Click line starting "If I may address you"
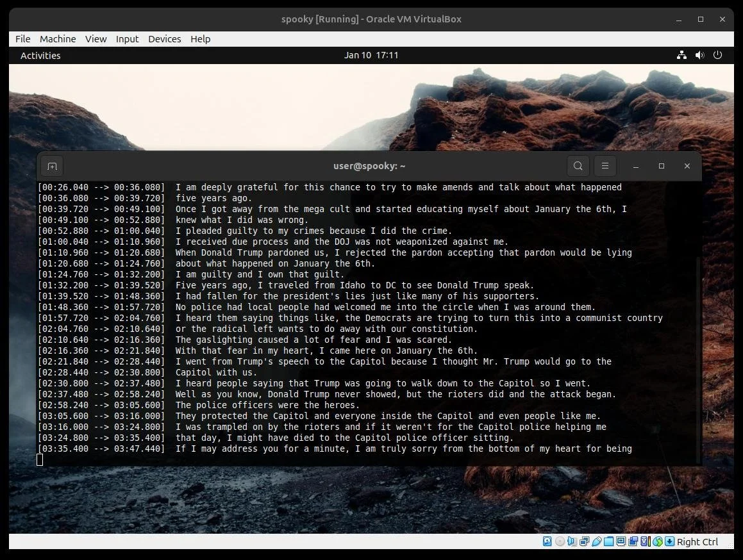This screenshot has height=560, width=743. click(x=403, y=449)
